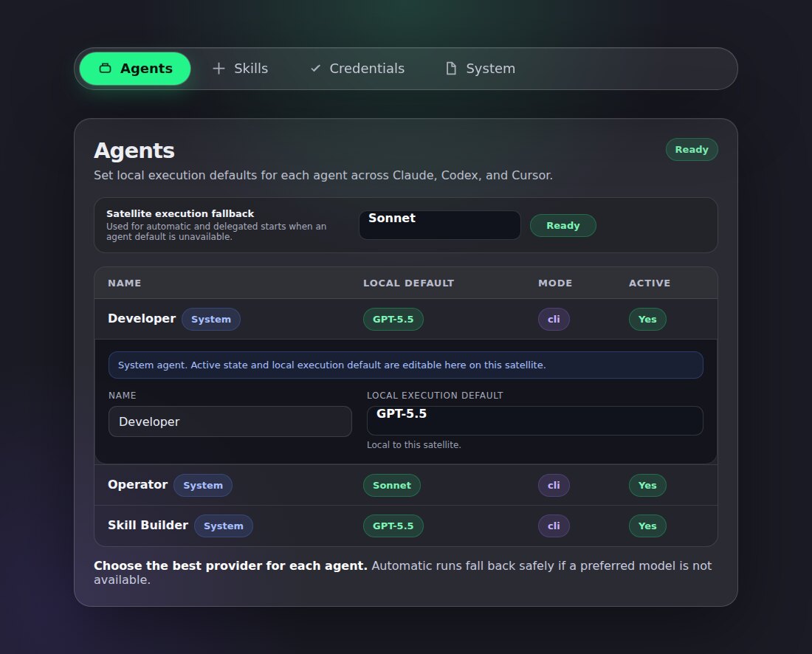The image size is (812, 654).
Task: Open the Local Execution Default GPT-5.5 dropdown
Action: pos(535,421)
